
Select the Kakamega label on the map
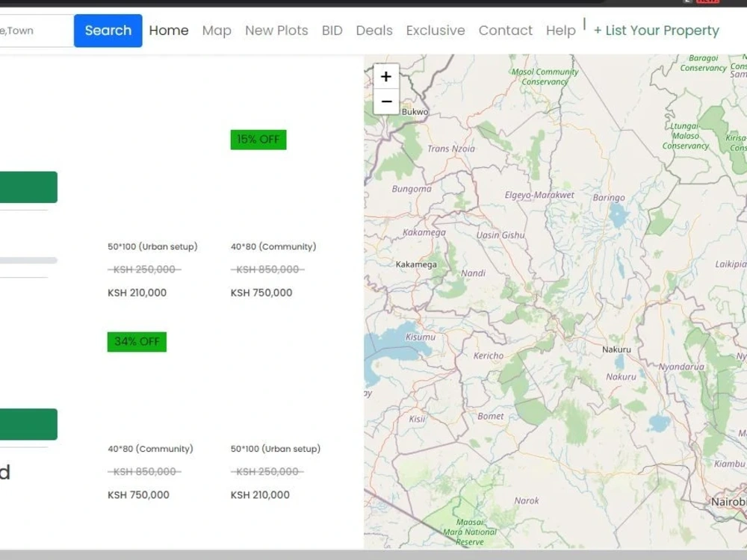[415, 264]
